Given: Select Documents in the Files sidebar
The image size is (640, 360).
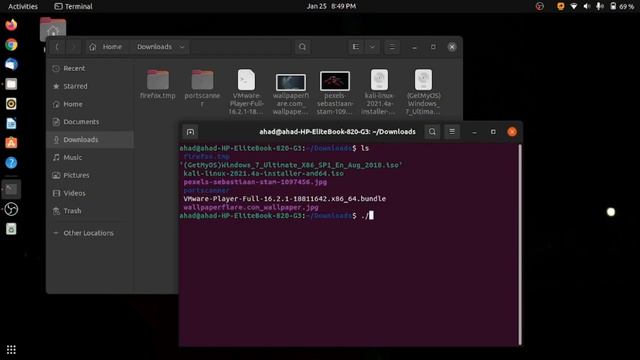Looking at the screenshot, I should [x=90, y=122].
